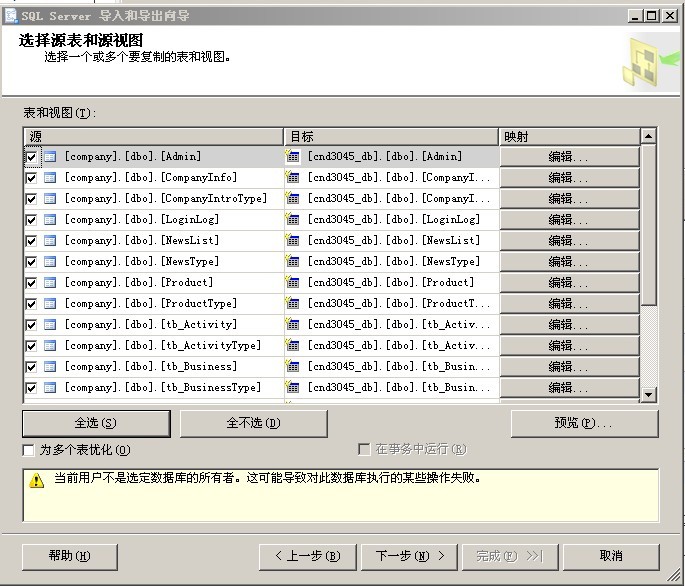Click destination icon in [tb_Activity] row
This screenshot has width=685, height=586.
(x=292, y=323)
